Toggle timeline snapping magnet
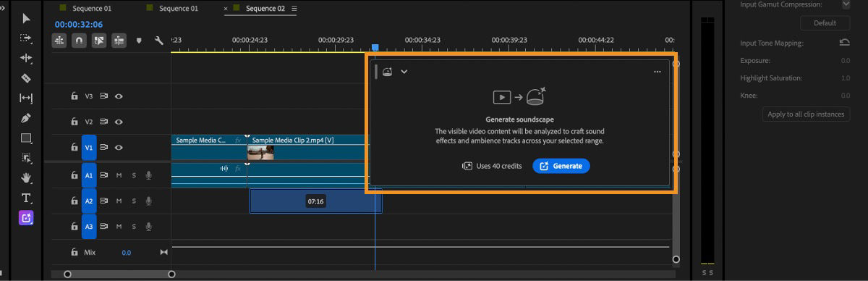 point(78,41)
